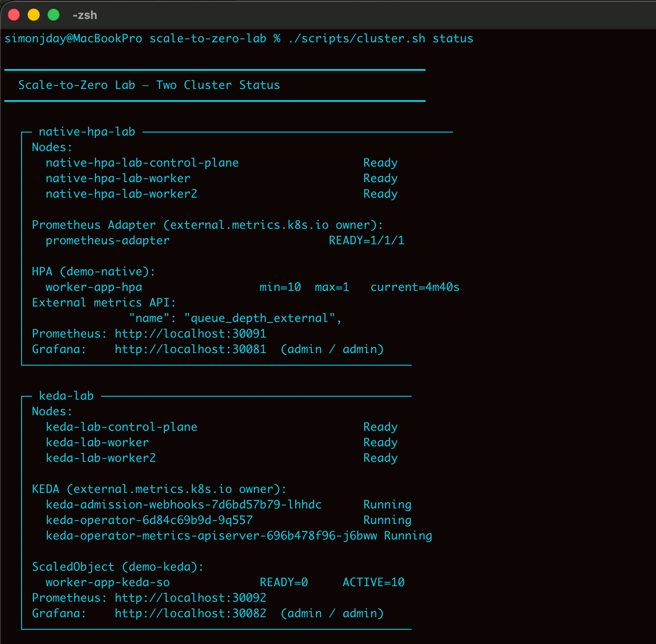Click the Prometheus Adapter heading line
The height and width of the screenshot is (644, 656).
[x=208, y=225]
